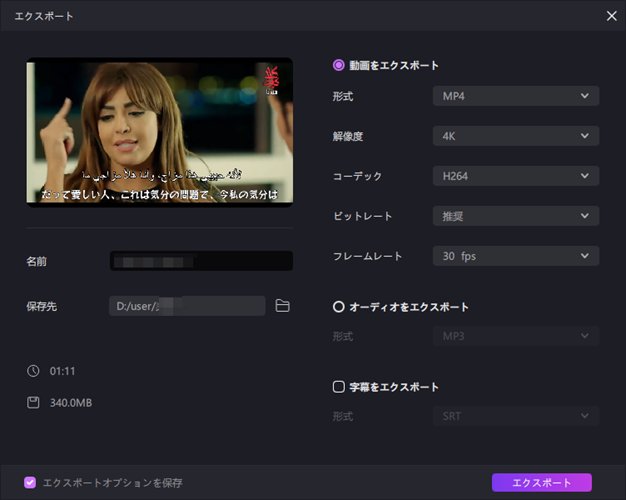The width and height of the screenshot is (626, 500).
Task: Click the 保存先 label
Action: click(42, 306)
